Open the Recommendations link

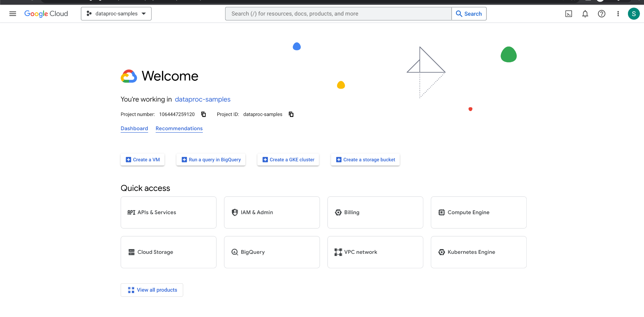[x=179, y=128]
